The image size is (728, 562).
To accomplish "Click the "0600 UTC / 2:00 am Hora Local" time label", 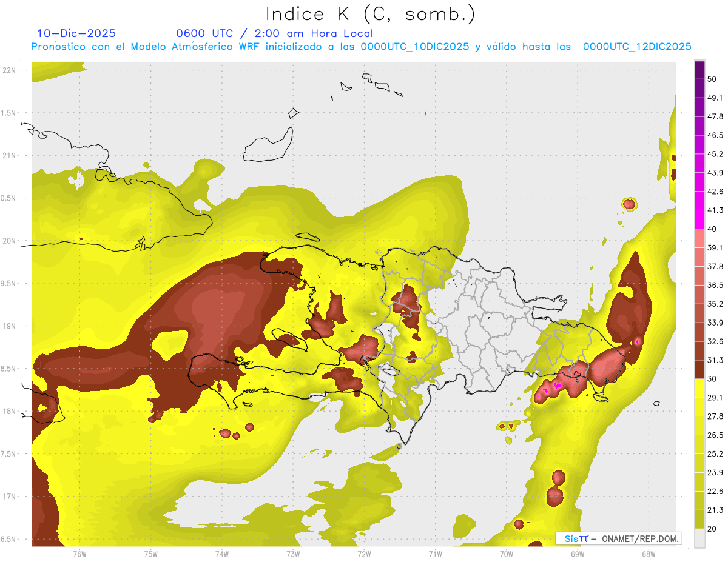I will click(274, 33).
